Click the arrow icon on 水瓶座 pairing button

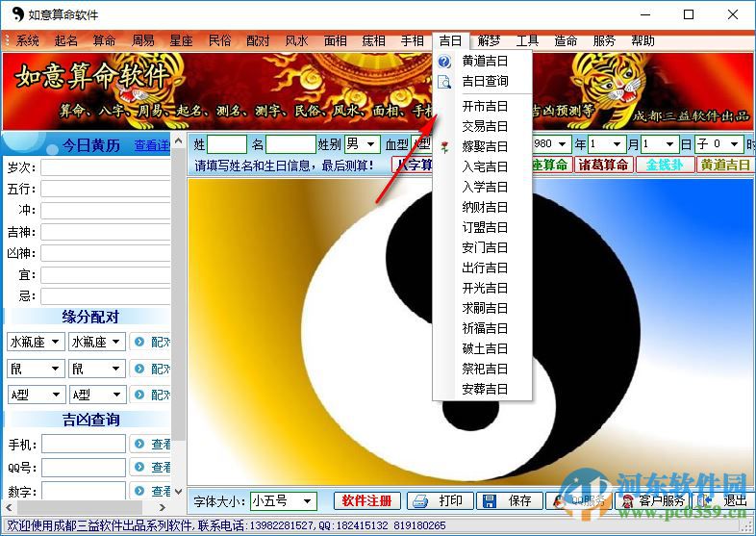point(139,342)
